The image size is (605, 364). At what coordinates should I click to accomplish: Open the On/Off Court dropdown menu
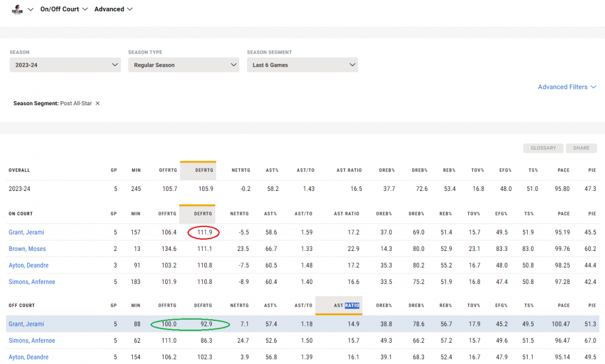click(x=64, y=10)
